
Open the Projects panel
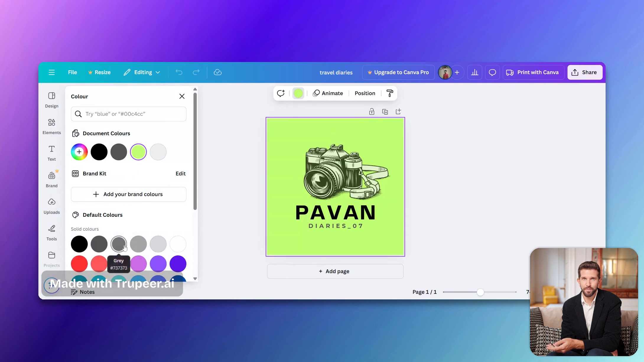click(x=51, y=259)
